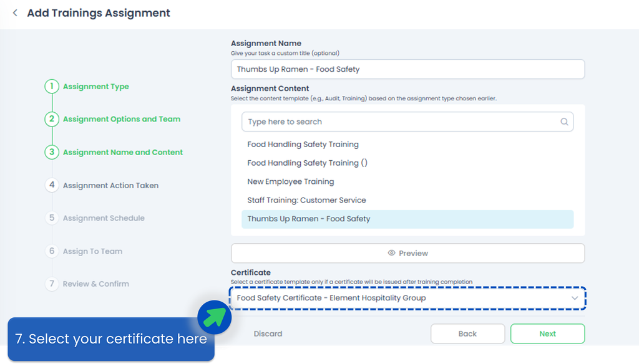Viewport: 639px width, 364px height.
Task: Click step 1 circle for Assignment Type
Action: 52,87
